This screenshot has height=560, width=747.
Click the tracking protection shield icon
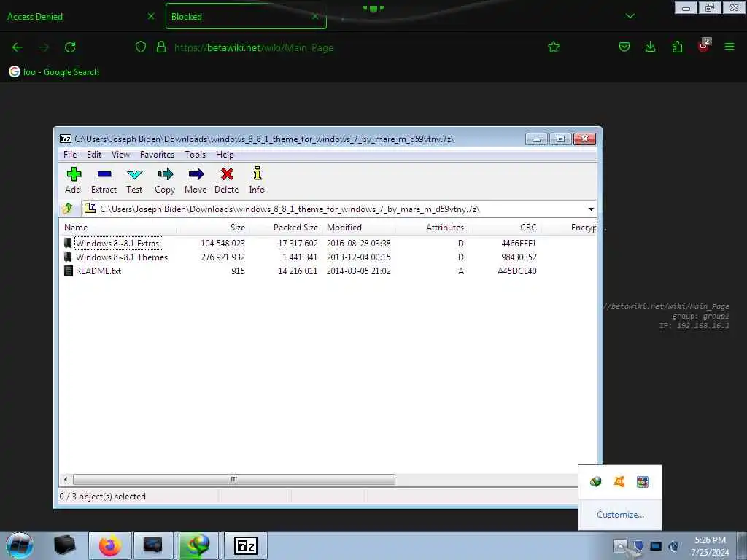point(141,47)
